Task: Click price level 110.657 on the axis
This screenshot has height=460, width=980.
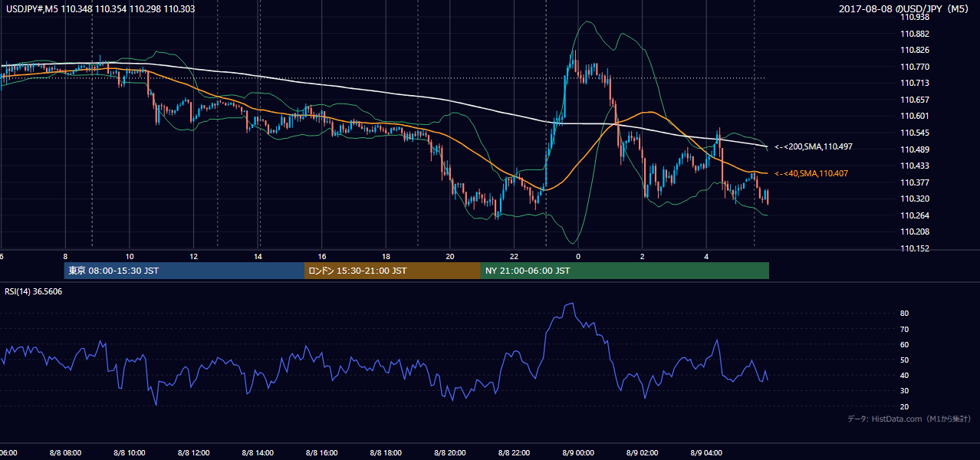Action: [914, 100]
